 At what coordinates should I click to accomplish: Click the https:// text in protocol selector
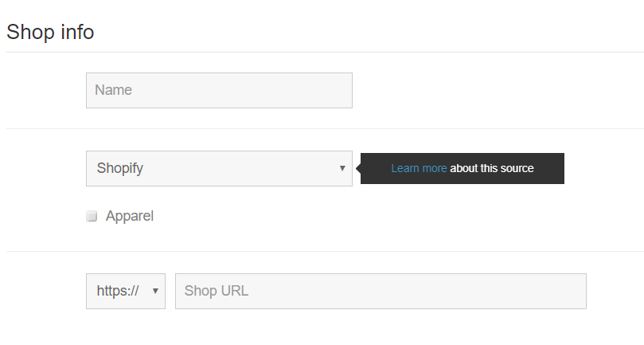(x=118, y=291)
